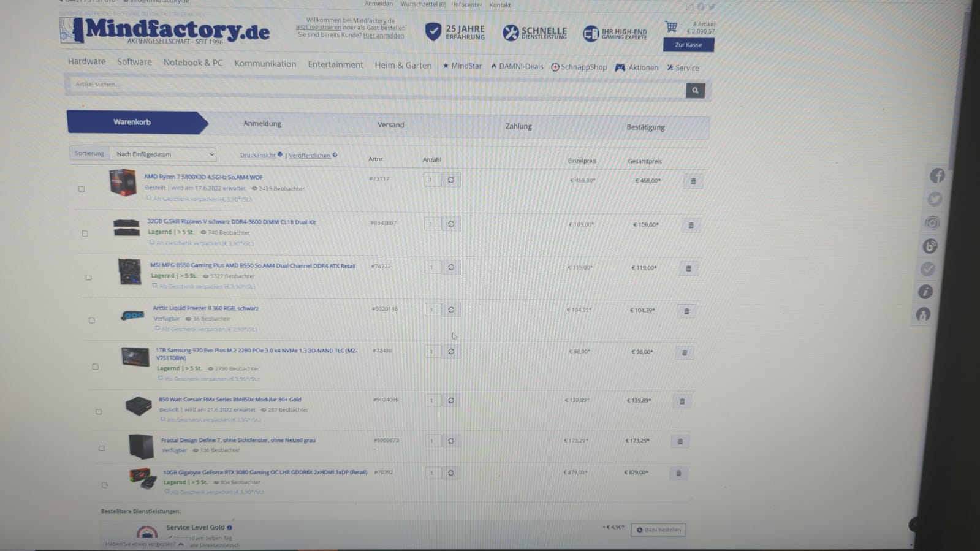
Task: Refresh quantity for Fractal Design Define 7
Action: (x=450, y=441)
